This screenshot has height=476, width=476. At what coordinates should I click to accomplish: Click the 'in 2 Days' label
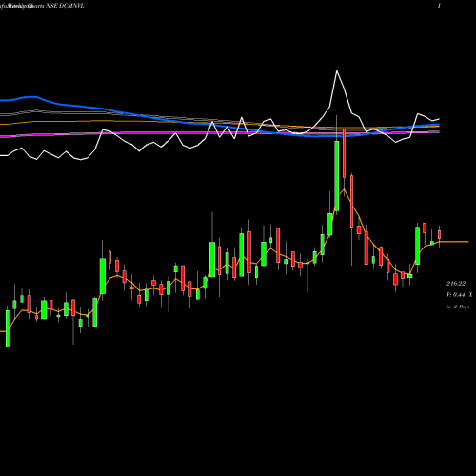(x=458, y=307)
